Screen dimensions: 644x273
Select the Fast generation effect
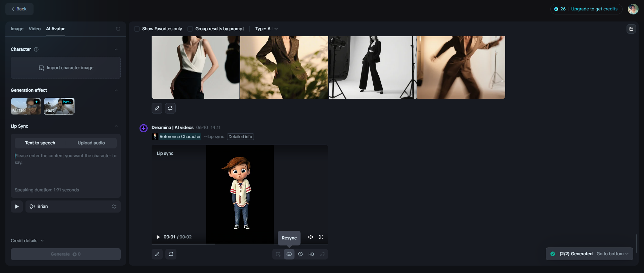[x=59, y=106]
